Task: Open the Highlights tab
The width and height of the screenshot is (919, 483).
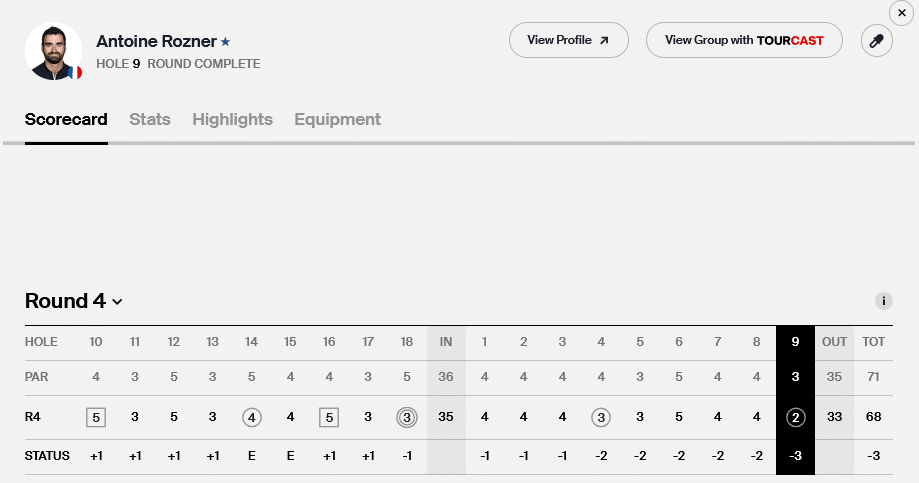Action: [x=233, y=119]
